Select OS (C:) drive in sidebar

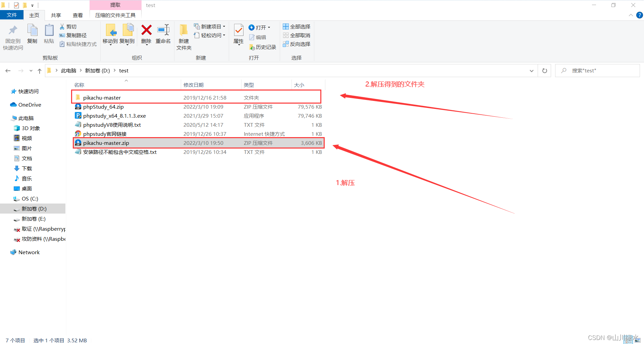tap(26, 198)
